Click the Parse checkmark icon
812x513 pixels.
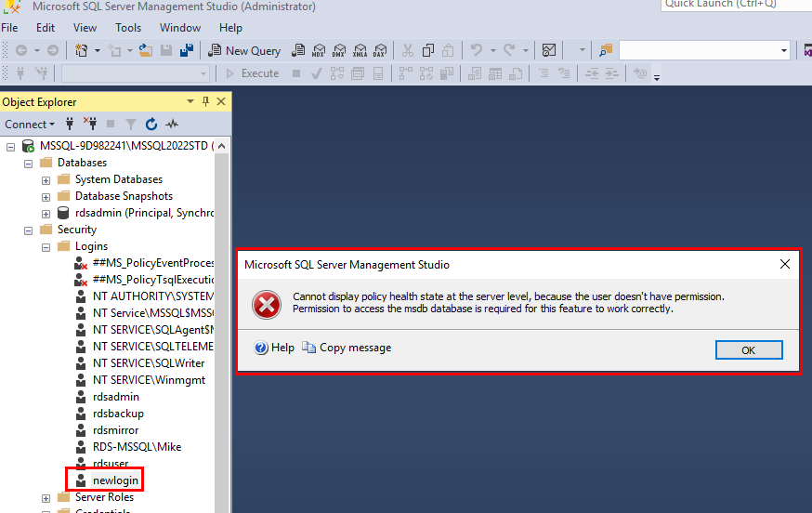316,73
